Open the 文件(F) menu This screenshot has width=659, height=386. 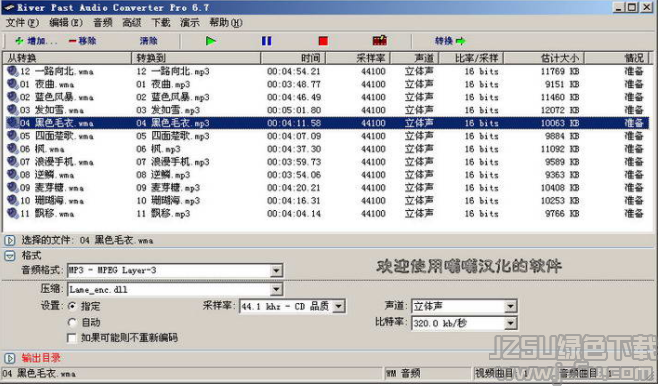pyautogui.click(x=22, y=22)
